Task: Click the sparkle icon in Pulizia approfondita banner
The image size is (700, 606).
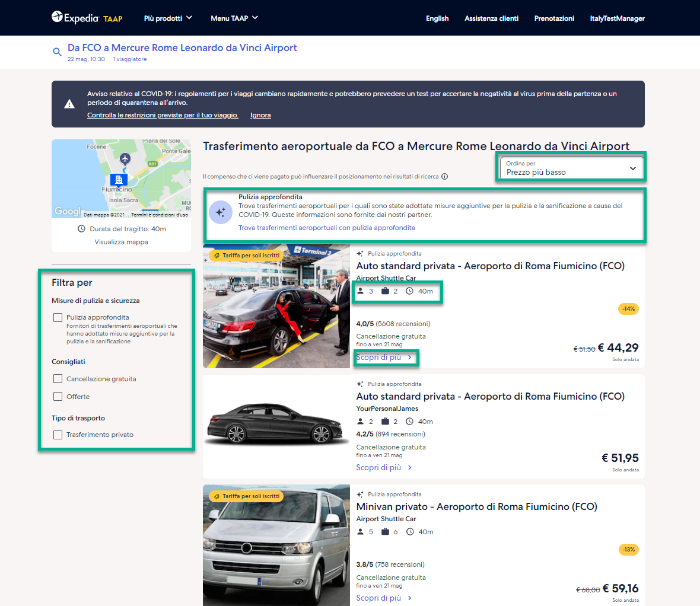Action: (221, 212)
